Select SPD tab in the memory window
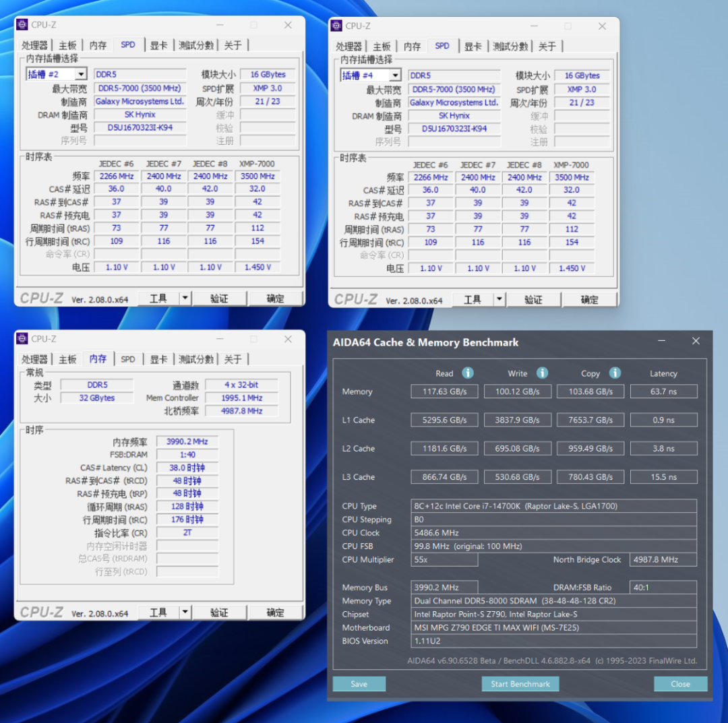This screenshot has height=723, width=728. (x=128, y=358)
